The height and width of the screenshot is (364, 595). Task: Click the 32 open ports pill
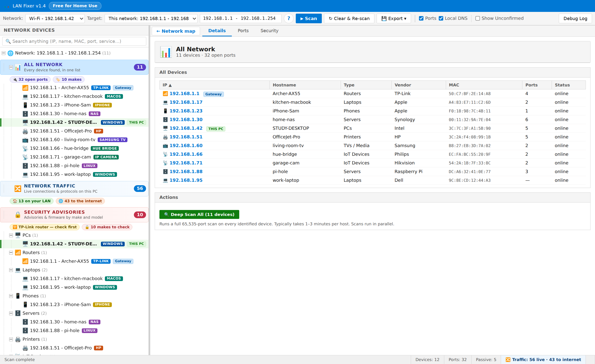pos(30,79)
